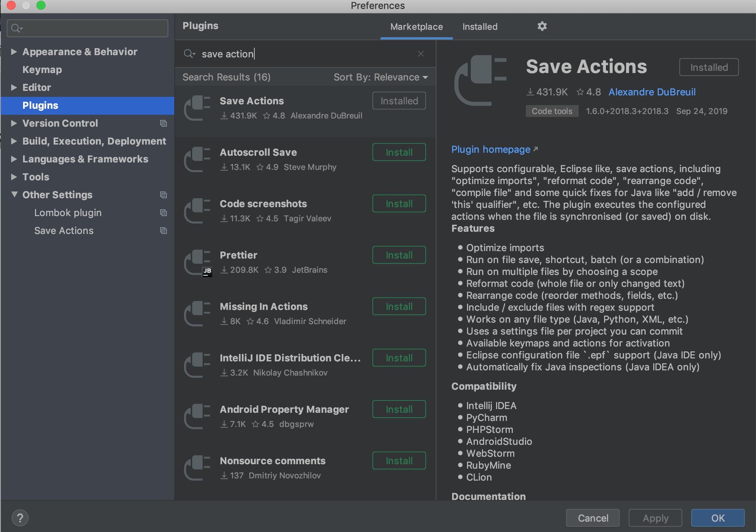Clear the search using the X icon
The height and width of the screenshot is (532, 756).
click(420, 54)
